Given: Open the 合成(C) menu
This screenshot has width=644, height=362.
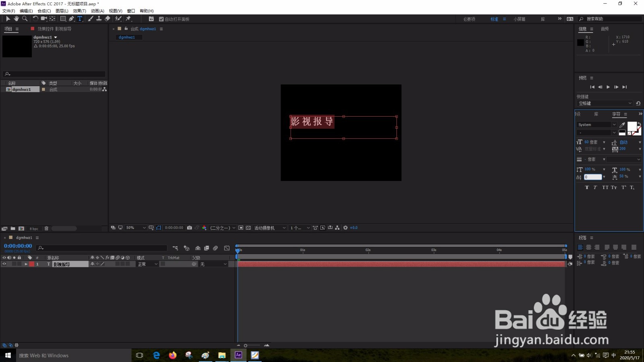Looking at the screenshot, I should [x=44, y=11].
